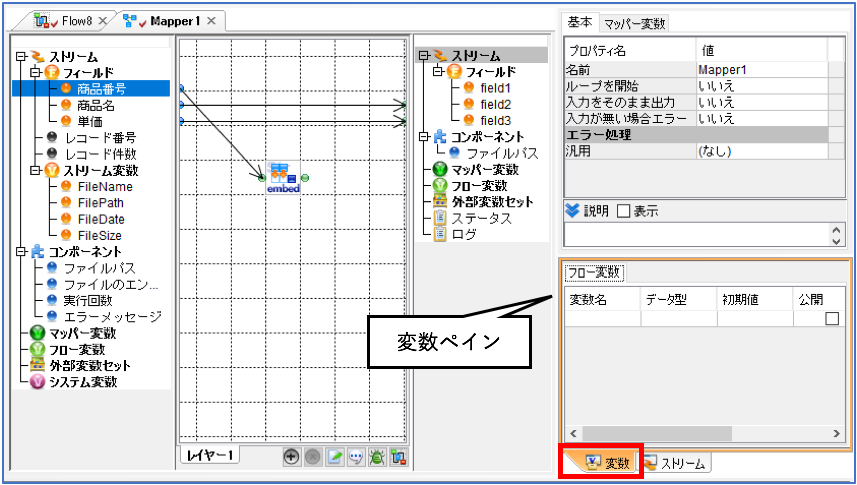Image resolution: width=857 pixels, height=485 pixels.
Task: Select 実行回数 component item
Action: pyautogui.click(x=87, y=300)
